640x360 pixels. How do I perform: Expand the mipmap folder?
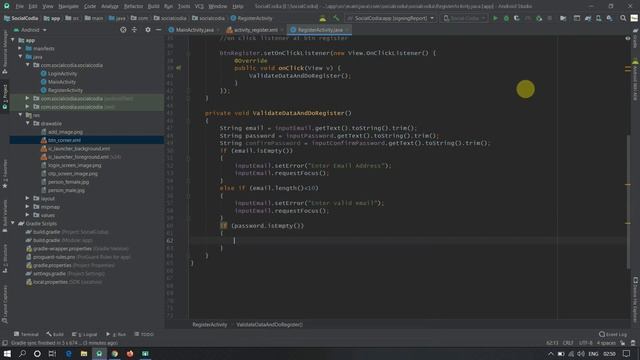click(x=28, y=207)
